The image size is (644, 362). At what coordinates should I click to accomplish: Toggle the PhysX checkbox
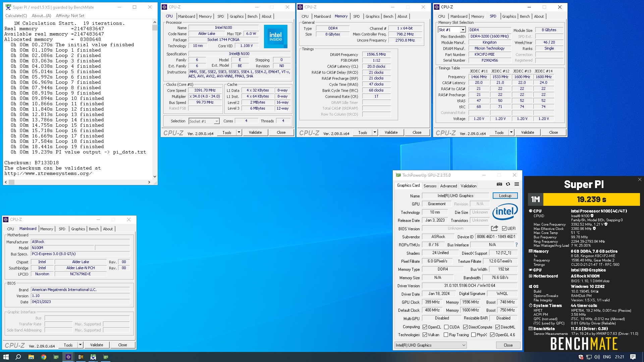click(x=473, y=335)
